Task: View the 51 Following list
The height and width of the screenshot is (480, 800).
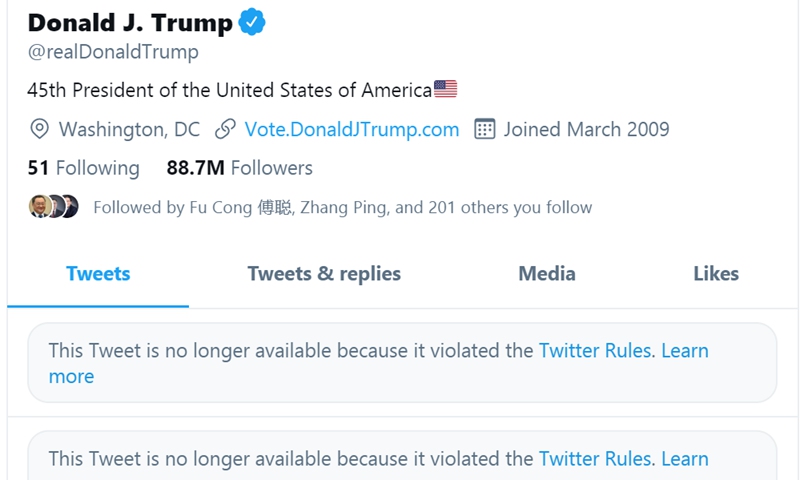Action: (84, 168)
